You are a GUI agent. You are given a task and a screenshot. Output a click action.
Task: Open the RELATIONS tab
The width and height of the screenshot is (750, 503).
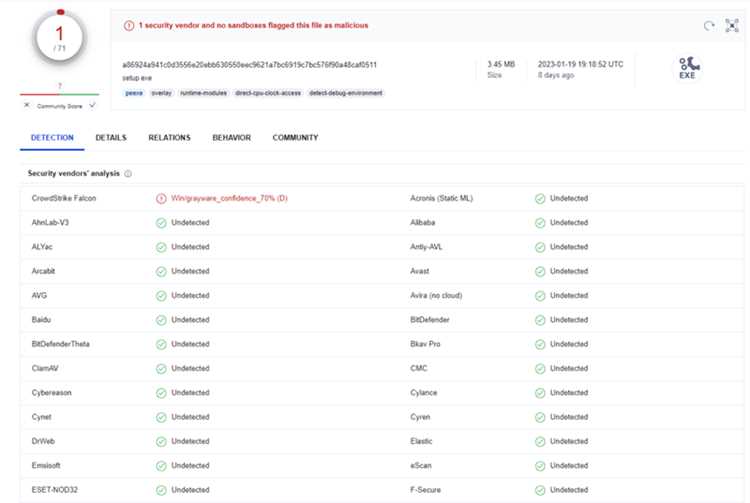tap(169, 138)
